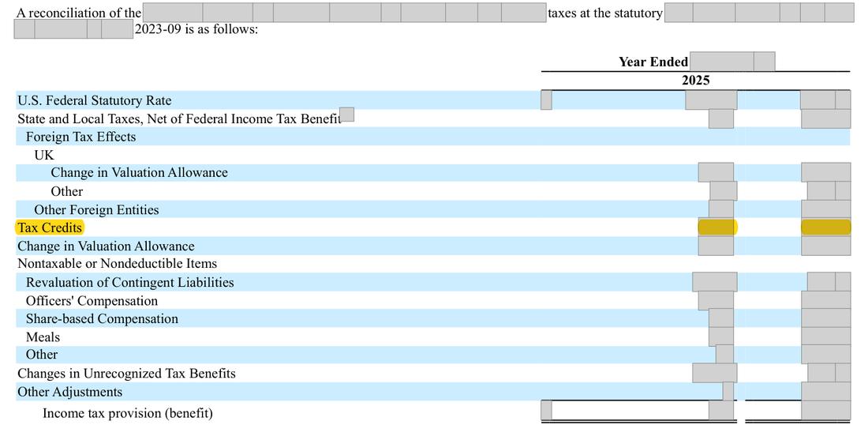The height and width of the screenshot is (425, 868).
Task: Select the 'Other Foreign Entities' row
Action: (96, 209)
